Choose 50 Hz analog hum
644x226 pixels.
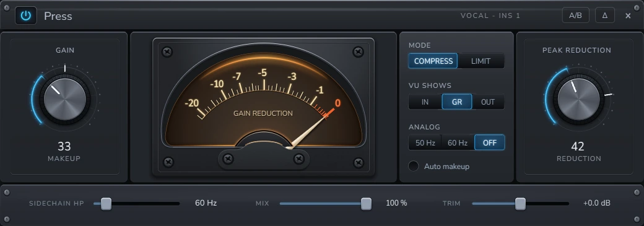point(425,143)
